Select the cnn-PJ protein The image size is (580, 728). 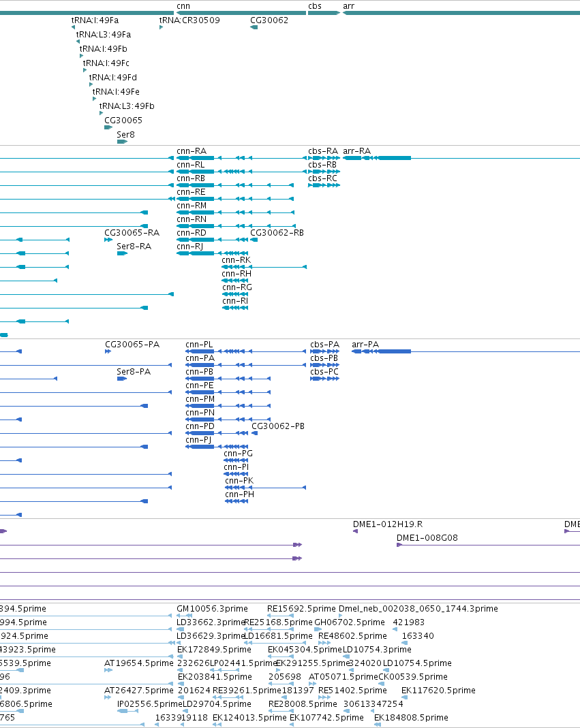198,440
